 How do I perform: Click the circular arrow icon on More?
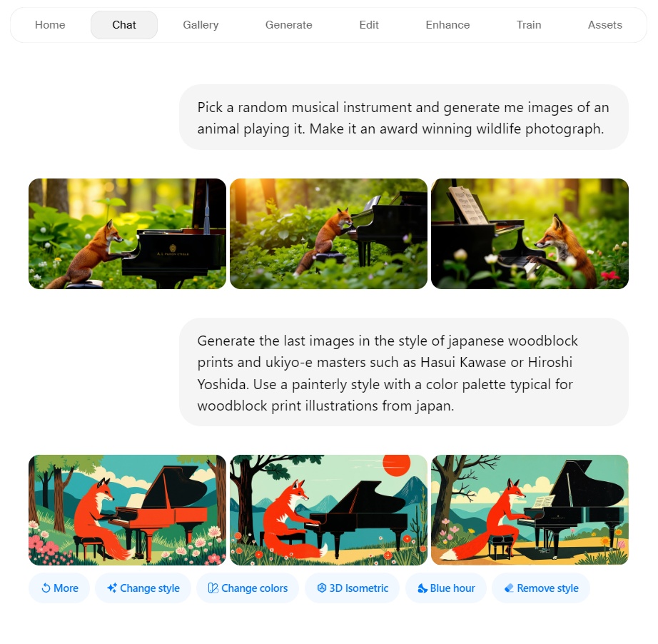pyautogui.click(x=46, y=588)
